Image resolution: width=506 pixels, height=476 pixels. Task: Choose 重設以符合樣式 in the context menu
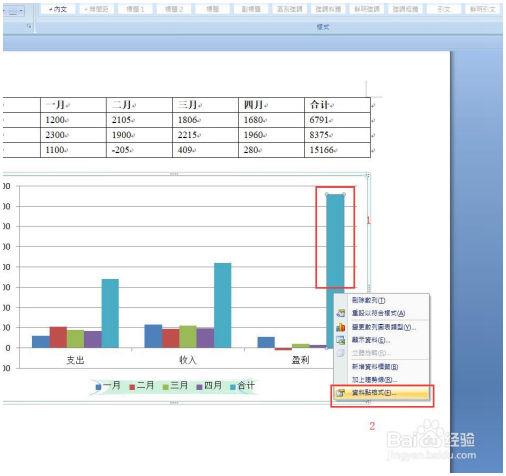click(382, 313)
